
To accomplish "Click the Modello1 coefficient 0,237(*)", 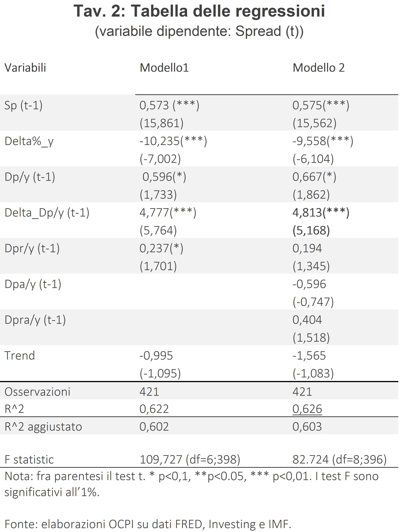I will [x=161, y=248].
